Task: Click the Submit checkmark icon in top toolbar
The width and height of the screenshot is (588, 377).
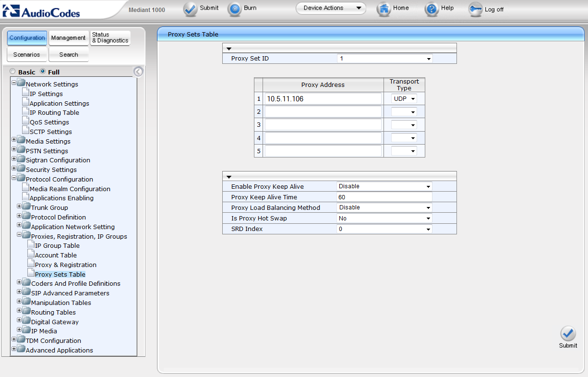Action: tap(191, 9)
